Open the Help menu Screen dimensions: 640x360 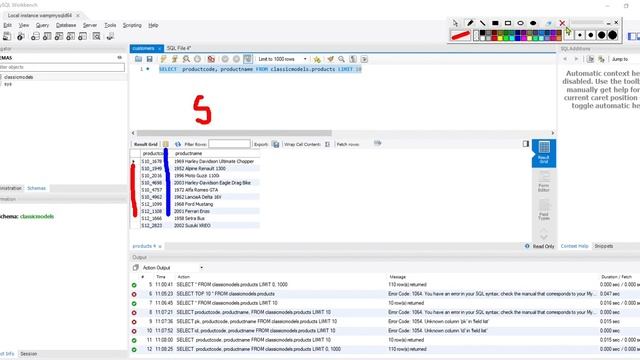coord(153,25)
